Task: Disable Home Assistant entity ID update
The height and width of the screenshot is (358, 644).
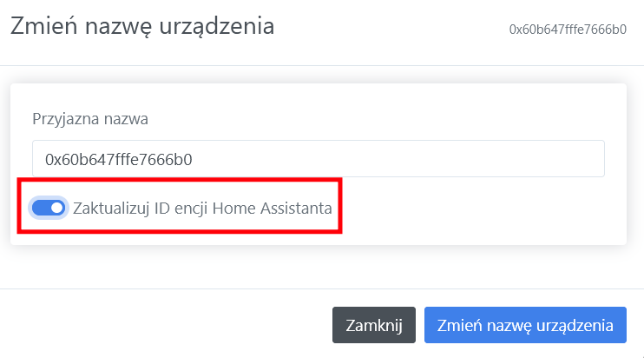Action: pos(49,208)
